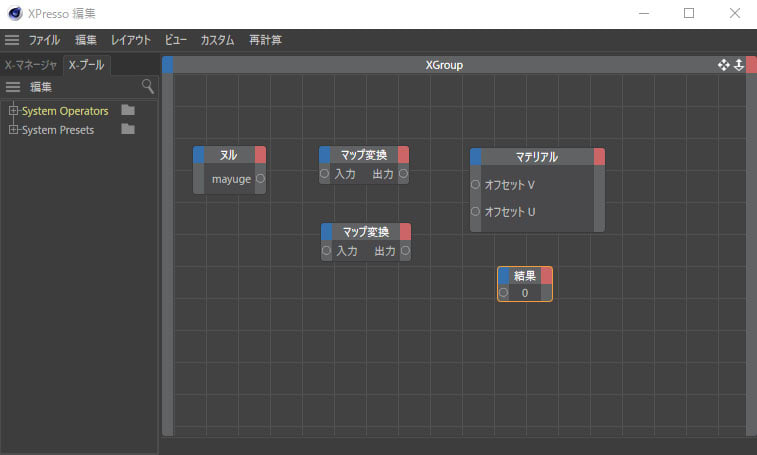The image size is (757, 455).
Task: Click lower マップ変換 blue input corner
Action: pos(326,232)
